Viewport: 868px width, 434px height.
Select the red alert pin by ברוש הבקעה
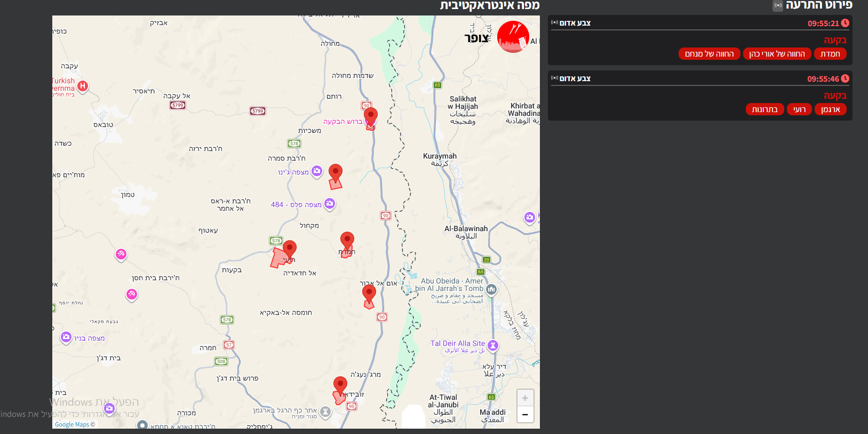(371, 117)
